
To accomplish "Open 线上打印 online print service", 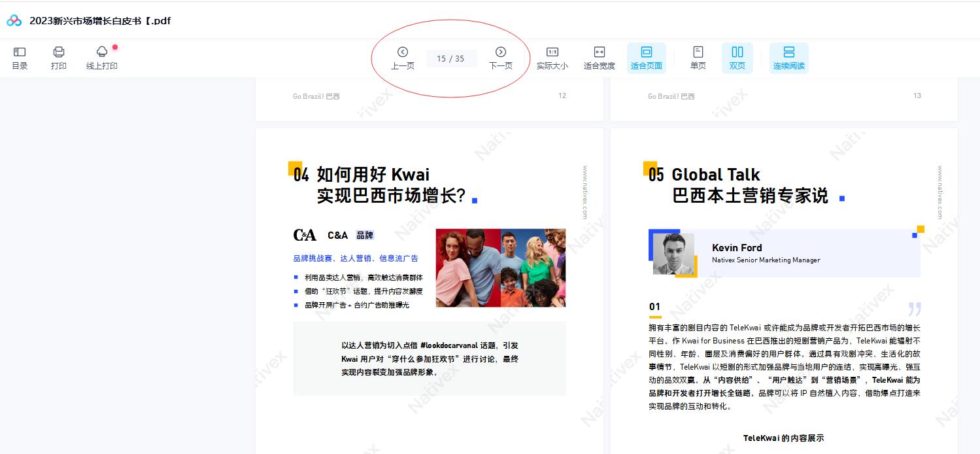I will [x=102, y=58].
